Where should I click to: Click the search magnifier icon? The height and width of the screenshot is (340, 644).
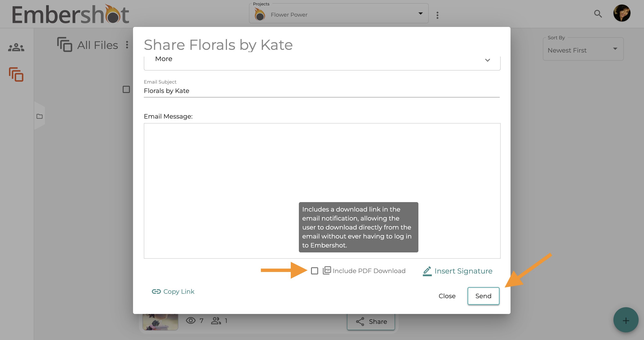[x=598, y=14]
